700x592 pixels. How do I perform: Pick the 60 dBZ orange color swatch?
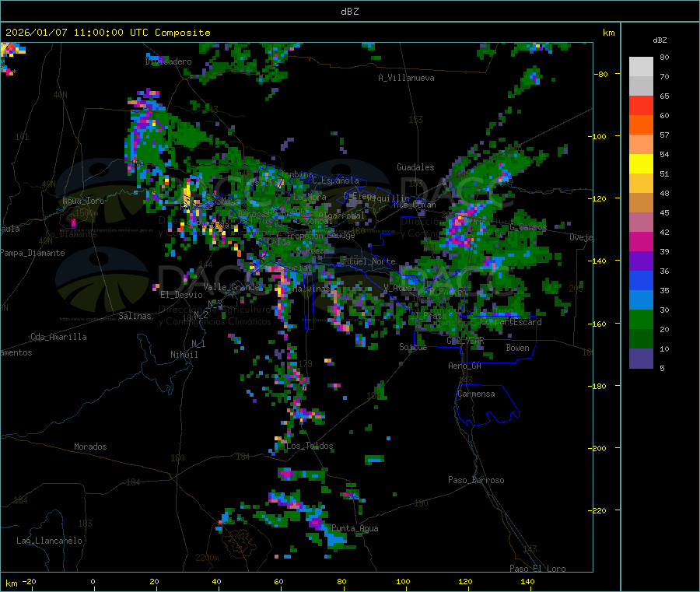641,125
